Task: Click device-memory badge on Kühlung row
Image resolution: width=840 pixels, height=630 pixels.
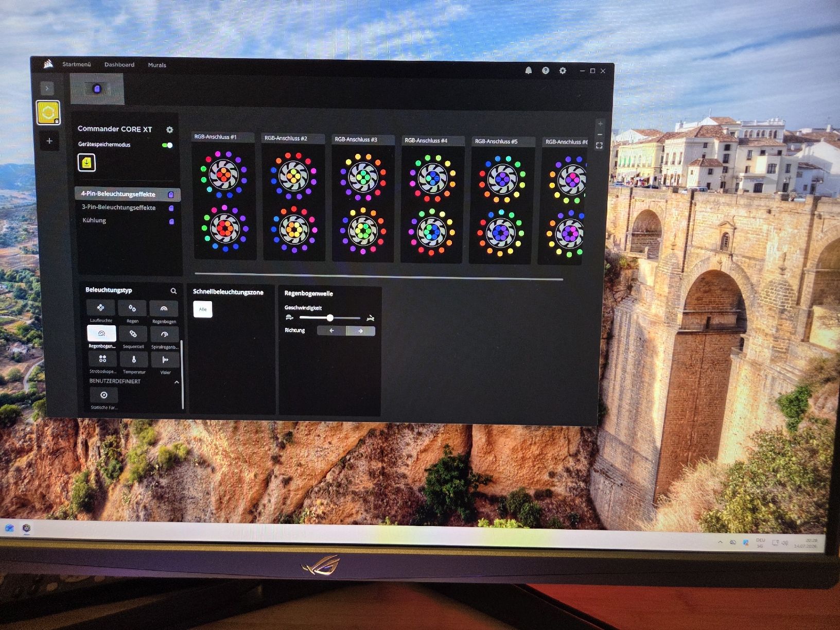Action: tap(171, 221)
